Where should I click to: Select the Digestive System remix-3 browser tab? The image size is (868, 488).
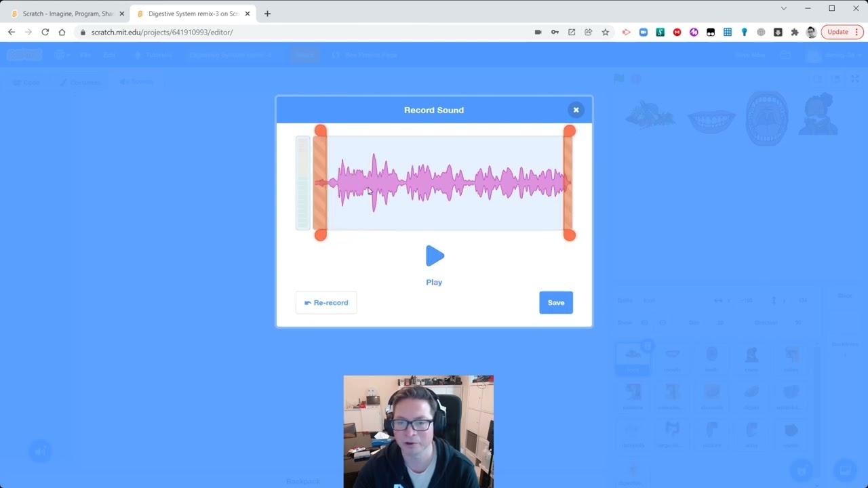click(193, 14)
